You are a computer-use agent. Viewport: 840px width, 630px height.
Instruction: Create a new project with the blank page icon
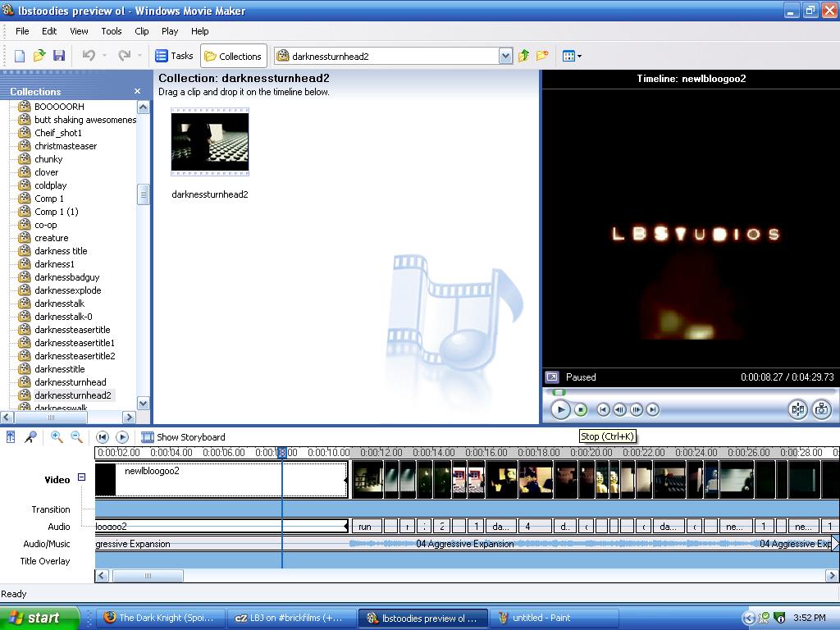pos(17,55)
